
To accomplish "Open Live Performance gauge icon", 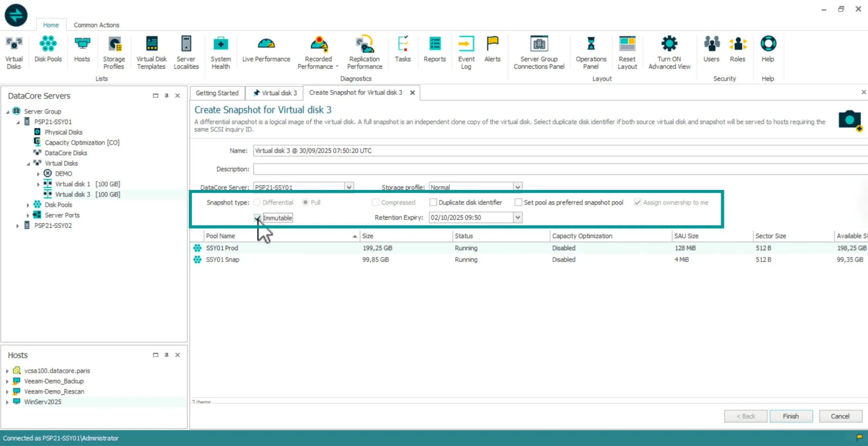I will pyautogui.click(x=266, y=44).
